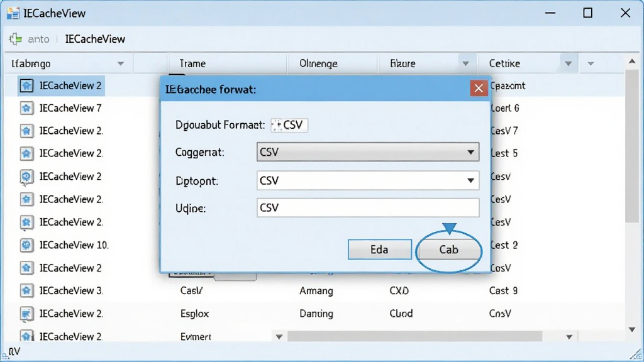
Task: Click the CSV box beside Dgouabut Format
Action: (x=289, y=125)
